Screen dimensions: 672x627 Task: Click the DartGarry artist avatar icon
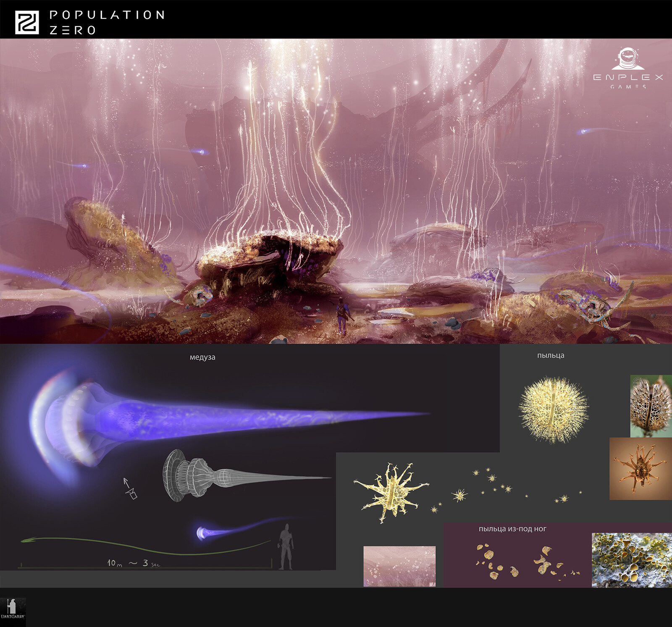(13, 609)
